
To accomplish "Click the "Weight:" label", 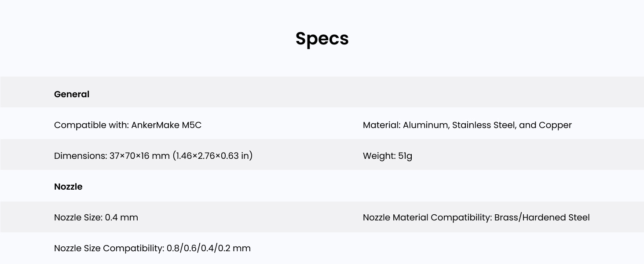I will pyautogui.click(x=379, y=156).
